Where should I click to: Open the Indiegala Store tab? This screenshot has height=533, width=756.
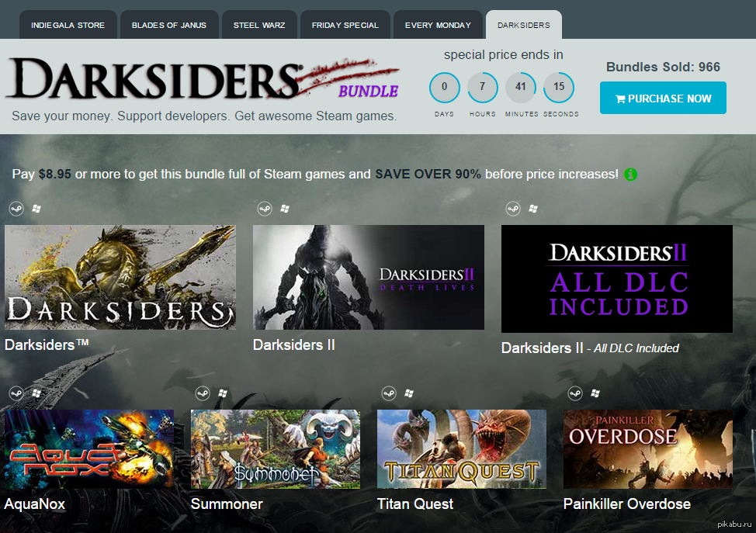[68, 25]
